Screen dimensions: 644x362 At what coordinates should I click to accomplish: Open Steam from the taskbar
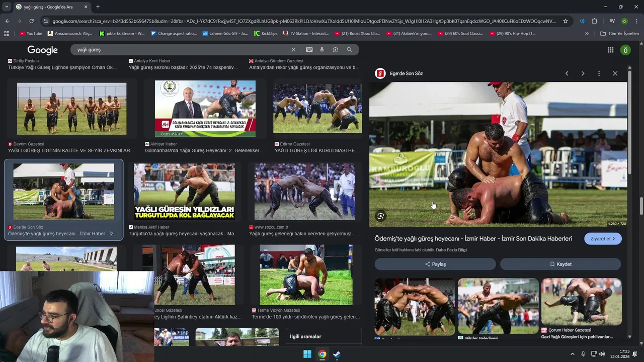click(x=337, y=354)
